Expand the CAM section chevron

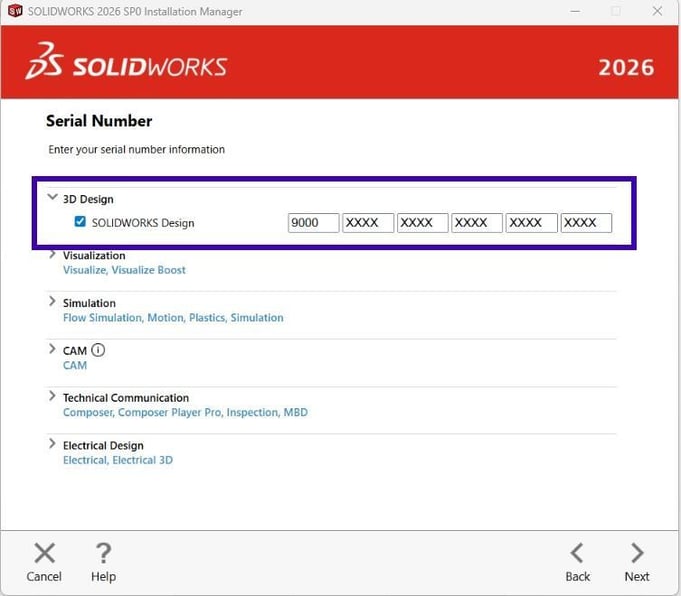click(x=52, y=349)
